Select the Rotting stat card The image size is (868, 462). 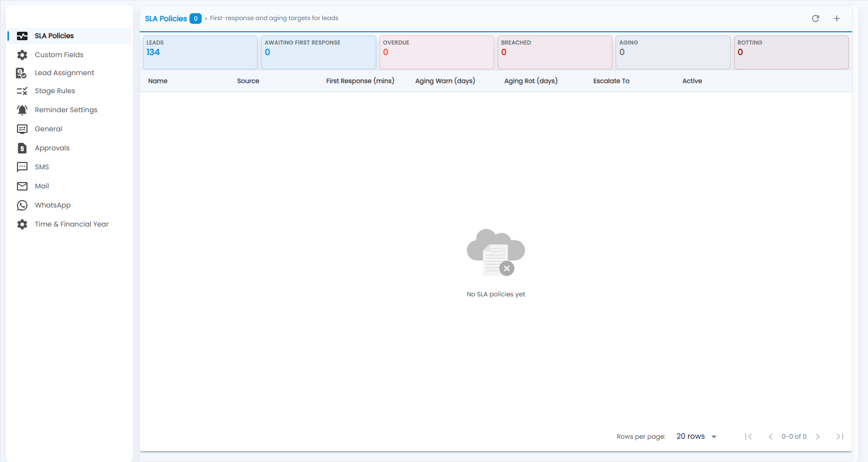coord(791,52)
